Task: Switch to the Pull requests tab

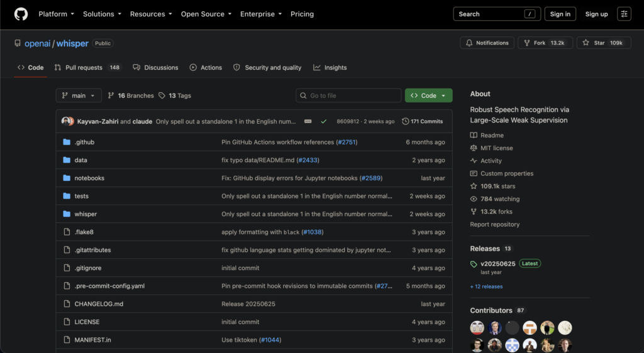Action: (88, 68)
